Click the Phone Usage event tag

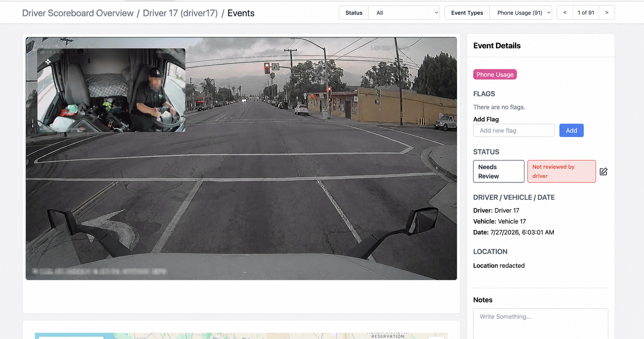click(x=495, y=75)
